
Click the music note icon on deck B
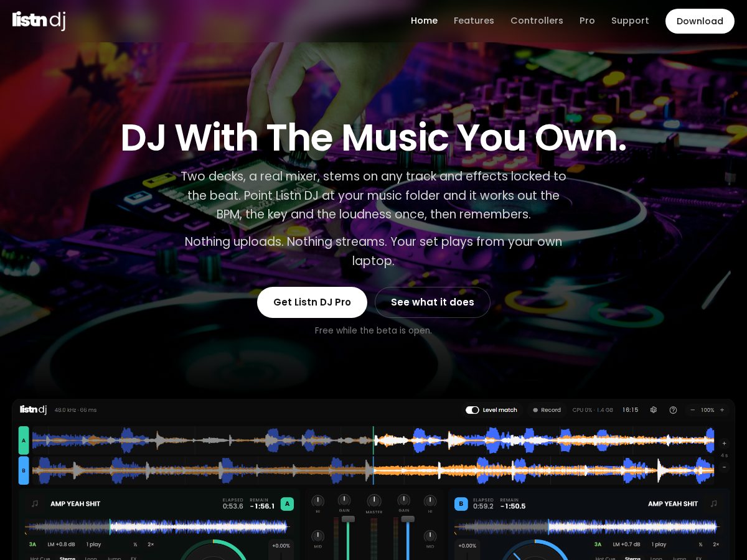[713, 503]
